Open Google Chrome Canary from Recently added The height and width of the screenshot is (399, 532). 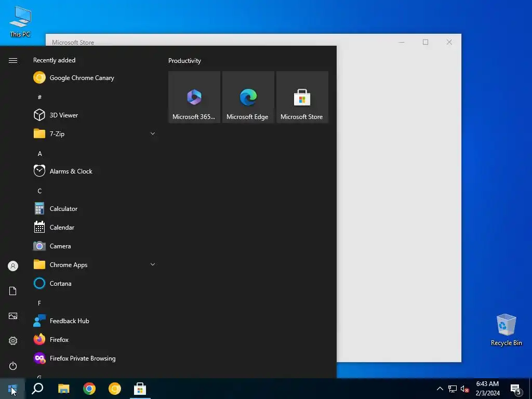click(95, 78)
